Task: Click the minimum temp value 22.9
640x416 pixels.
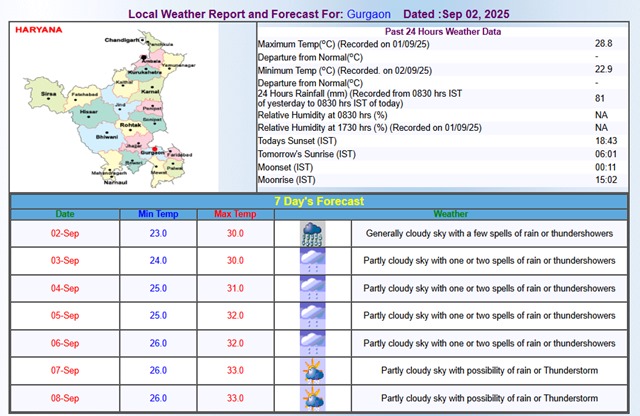Action: (x=604, y=69)
